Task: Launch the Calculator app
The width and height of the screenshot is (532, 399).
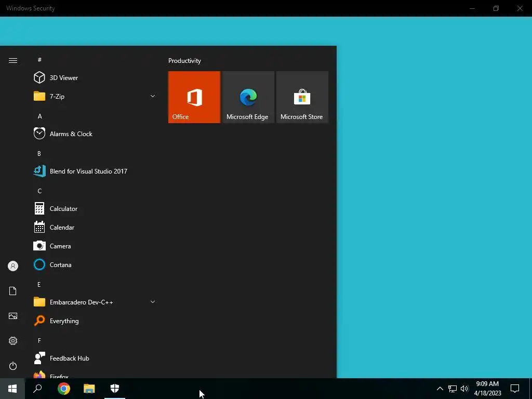Action: (95, 209)
